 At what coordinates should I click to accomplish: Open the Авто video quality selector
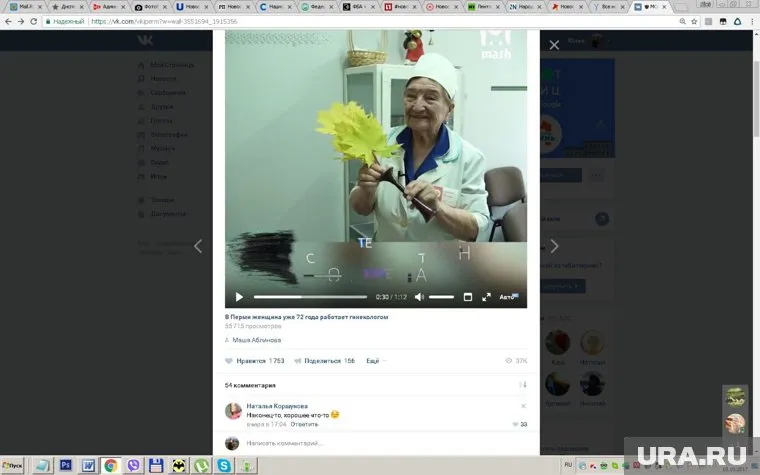[508, 297]
